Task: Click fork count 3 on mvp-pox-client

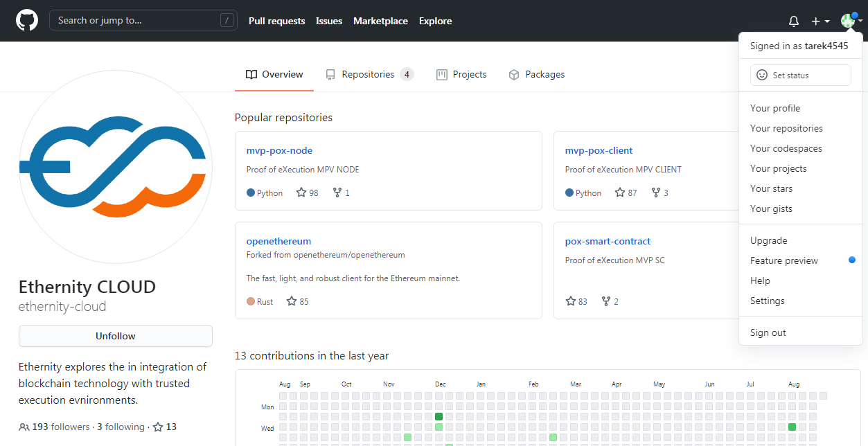Action: 659,193
